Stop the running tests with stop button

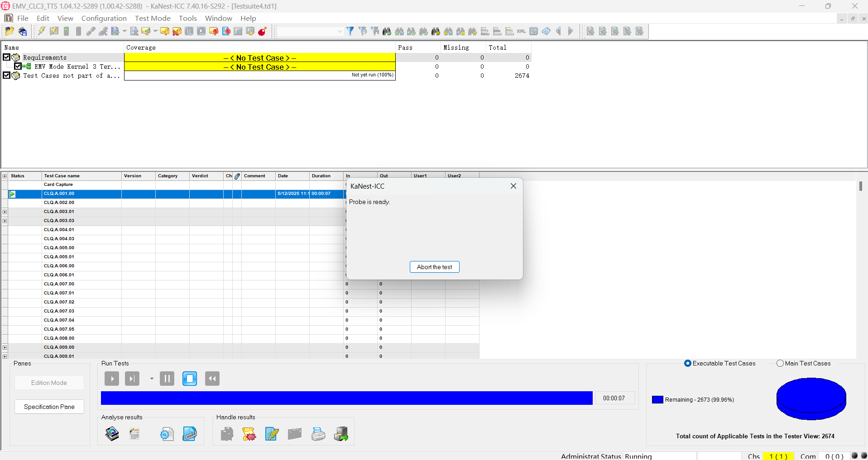click(x=190, y=379)
